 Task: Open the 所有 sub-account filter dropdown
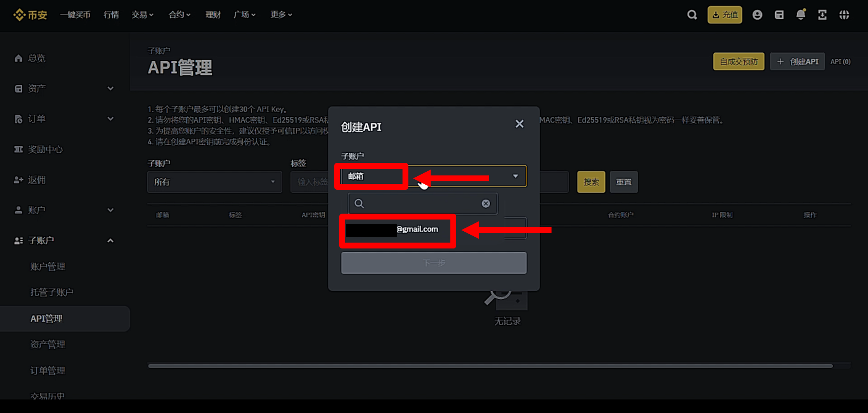click(214, 182)
